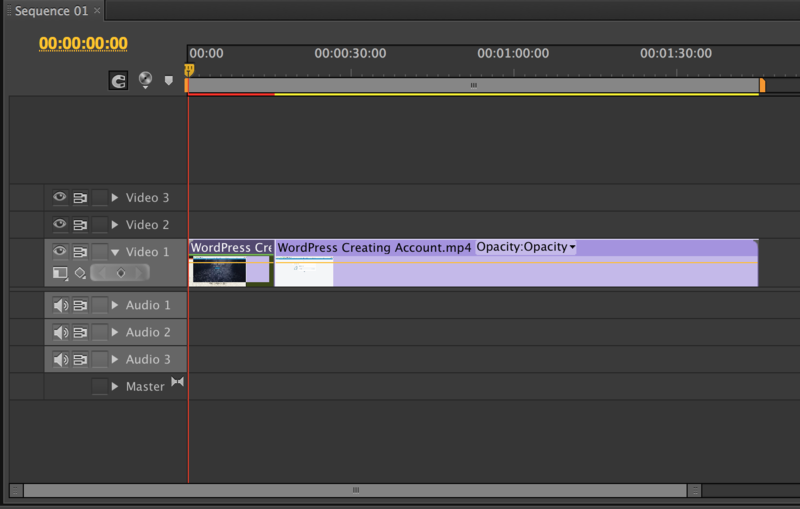Click the Set Unnumbered Marker icon
Viewport: 800px width, 509px height.
pos(169,80)
